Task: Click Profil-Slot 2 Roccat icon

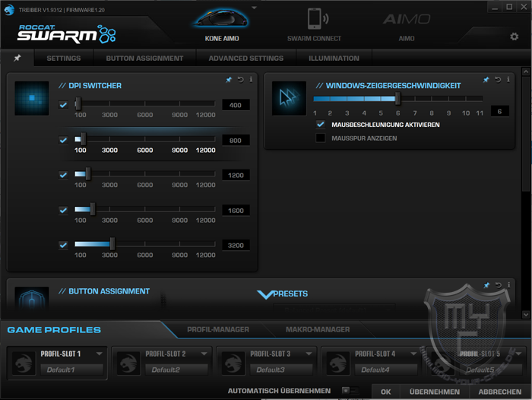Action: pyautogui.click(x=128, y=363)
